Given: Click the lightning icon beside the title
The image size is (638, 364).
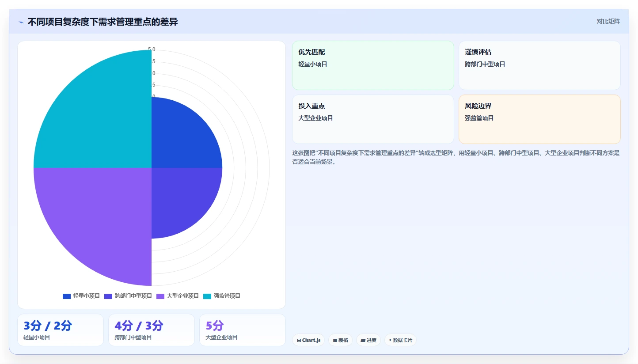Looking at the screenshot, I should coord(21,22).
